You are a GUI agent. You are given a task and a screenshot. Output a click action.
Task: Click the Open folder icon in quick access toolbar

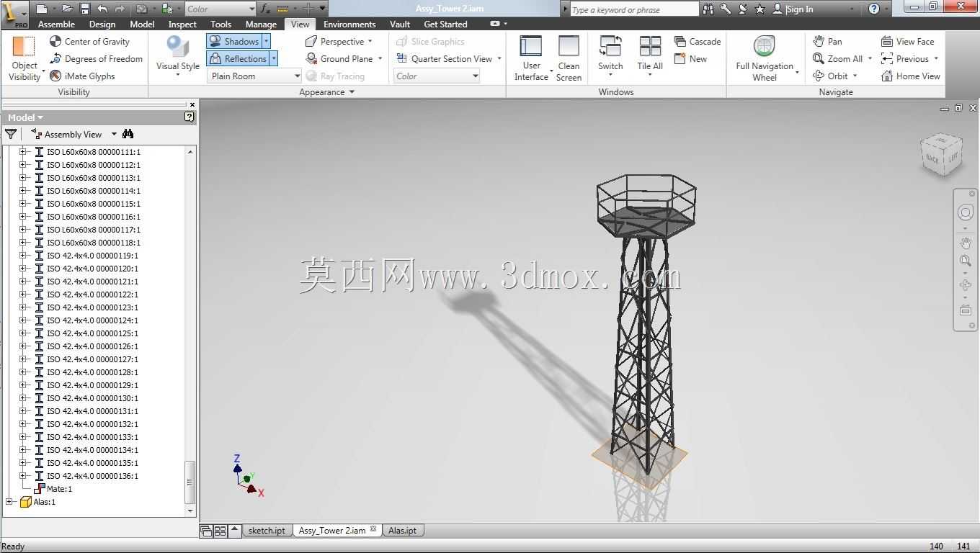[x=67, y=9]
